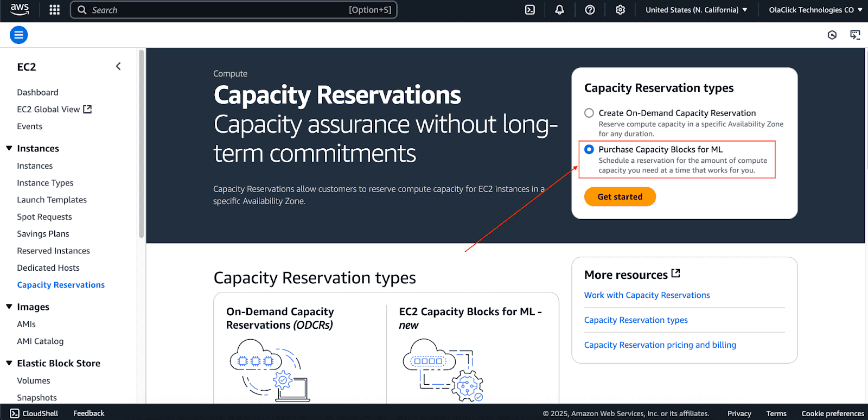Open Volumes in the sidebar
This screenshot has height=420, width=868.
tap(33, 381)
